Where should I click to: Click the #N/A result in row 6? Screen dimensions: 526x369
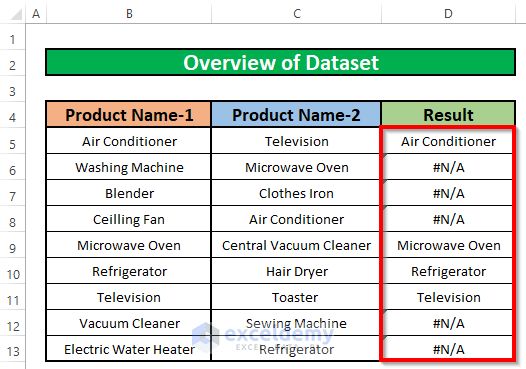tap(448, 167)
